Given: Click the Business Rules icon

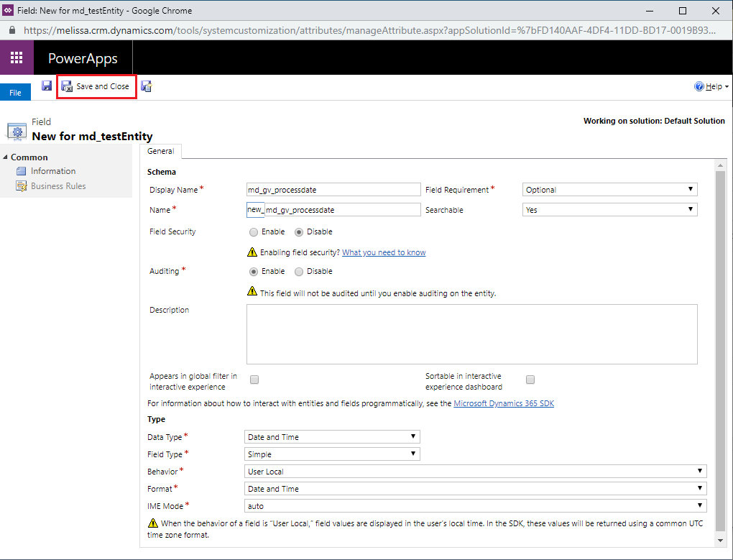Looking at the screenshot, I should (21, 186).
